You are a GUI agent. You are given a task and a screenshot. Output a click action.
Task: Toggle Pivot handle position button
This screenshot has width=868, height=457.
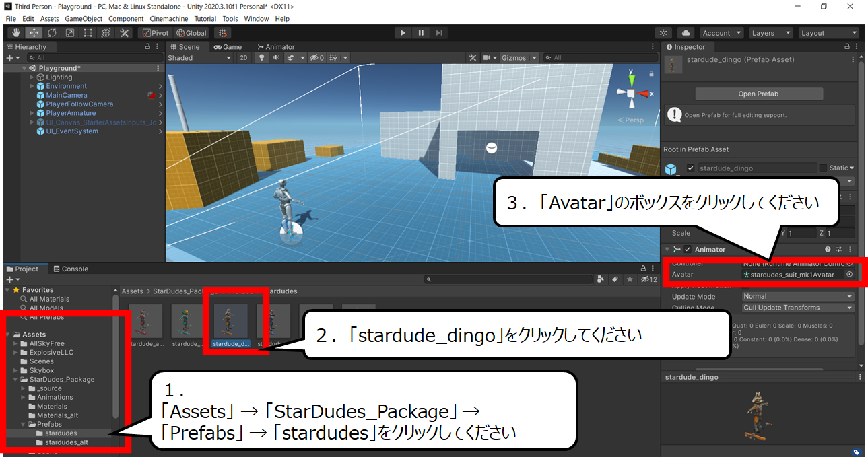click(156, 32)
